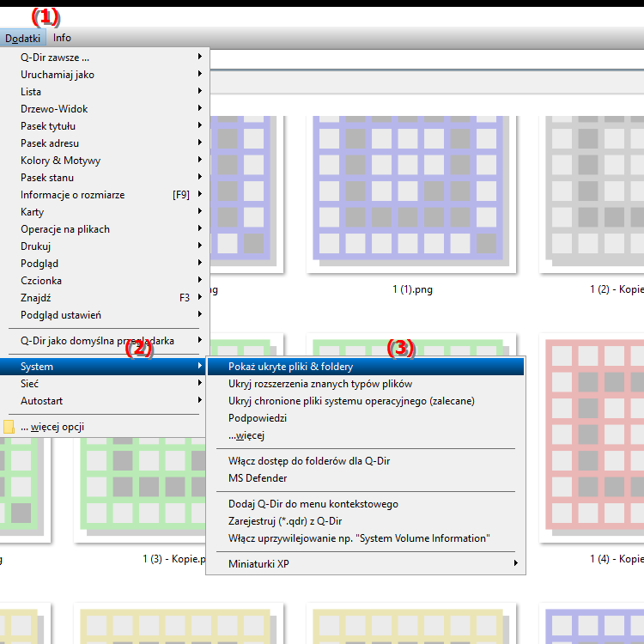
Task: Open the Czcionka submenu
Action: (105, 281)
